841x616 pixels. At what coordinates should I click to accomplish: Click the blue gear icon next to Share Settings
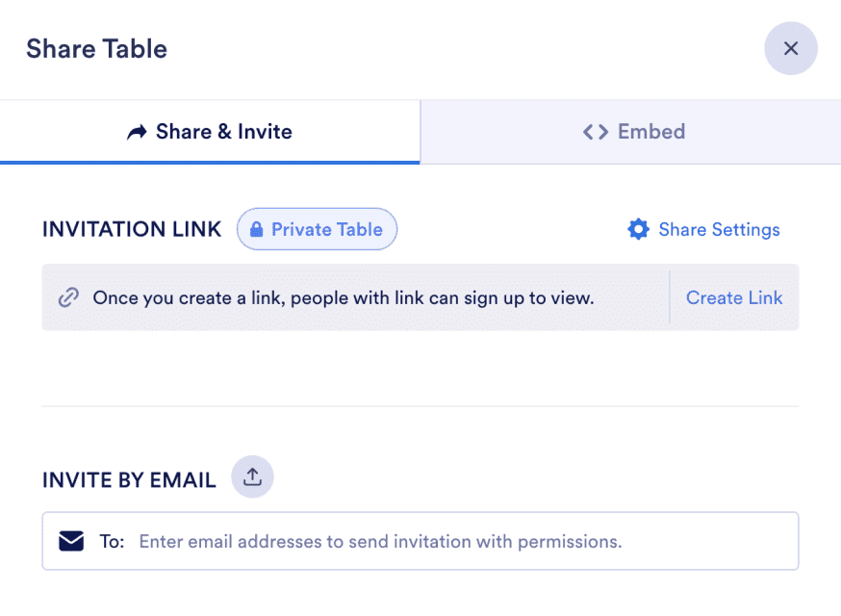pos(638,229)
